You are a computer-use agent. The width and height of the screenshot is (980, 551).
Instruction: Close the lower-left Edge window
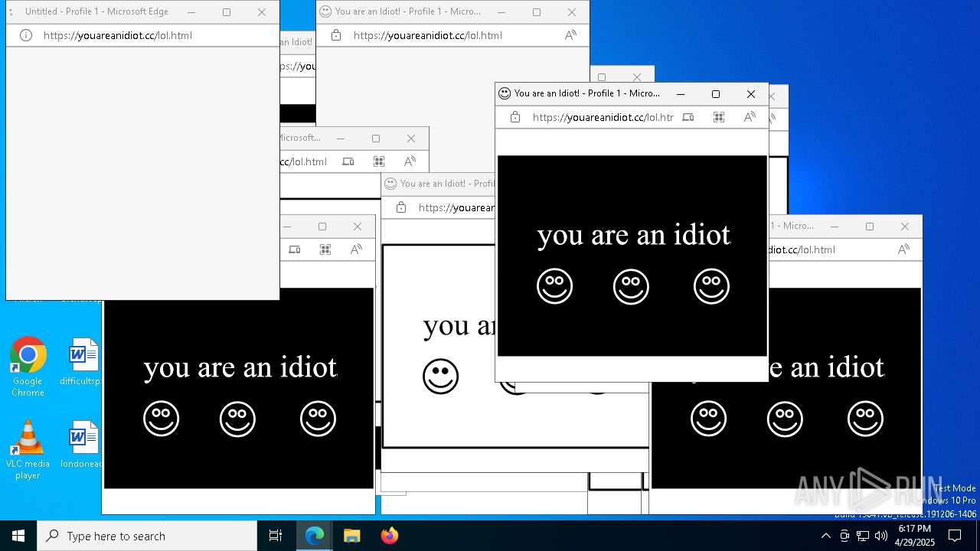(x=358, y=227)
